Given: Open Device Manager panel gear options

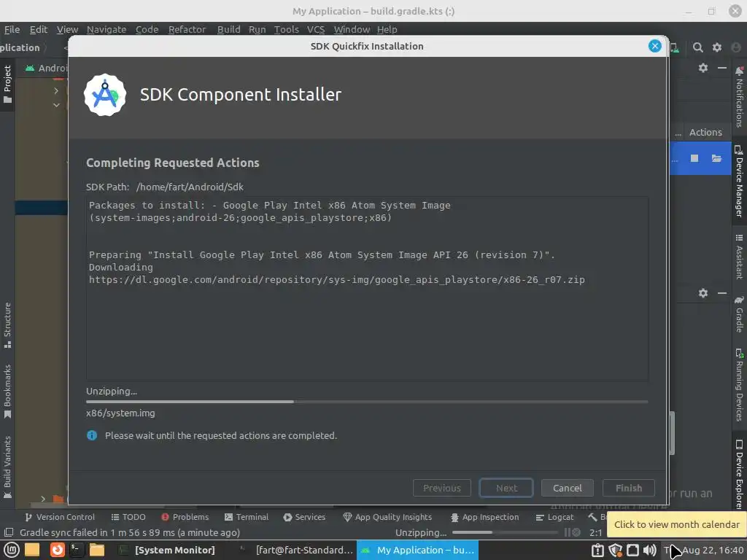Looking at the screenshot, I should (703, 68).
